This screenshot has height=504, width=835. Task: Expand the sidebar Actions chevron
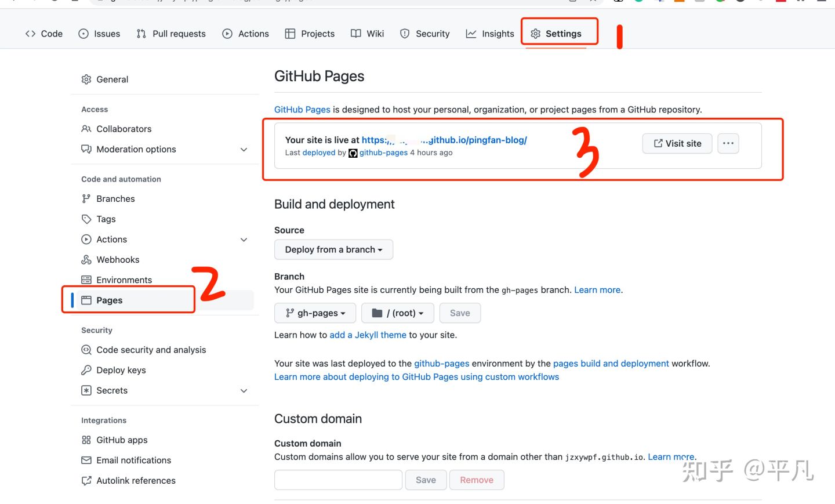tap(244, 240)
